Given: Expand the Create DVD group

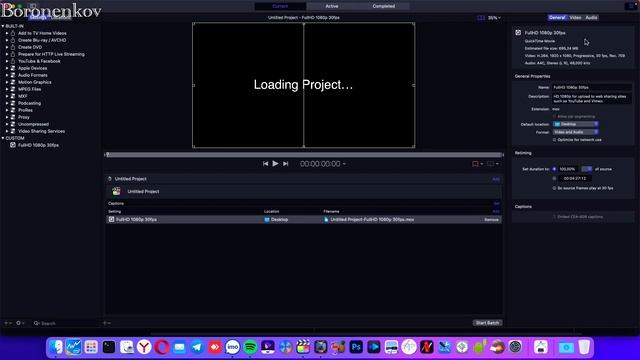Looking at the screenshot, I should pyautogui.click(x=7, y=47).
